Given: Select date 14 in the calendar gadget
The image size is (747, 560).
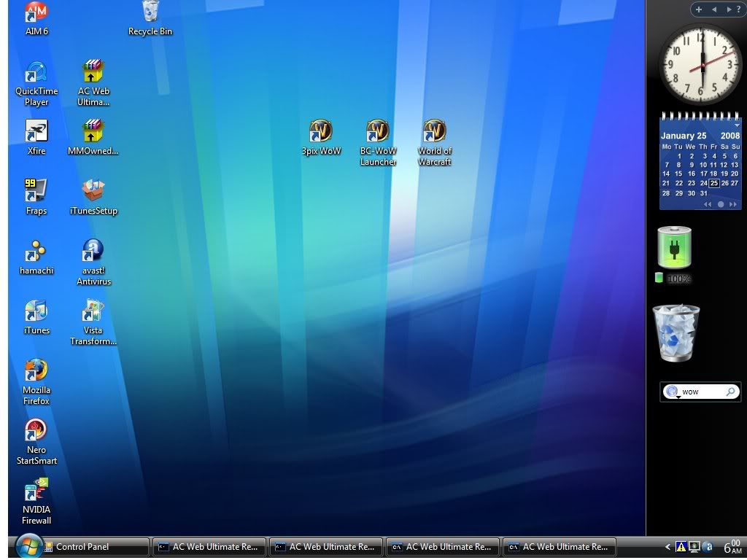Looking at the screenshot, I should point(666,174).
